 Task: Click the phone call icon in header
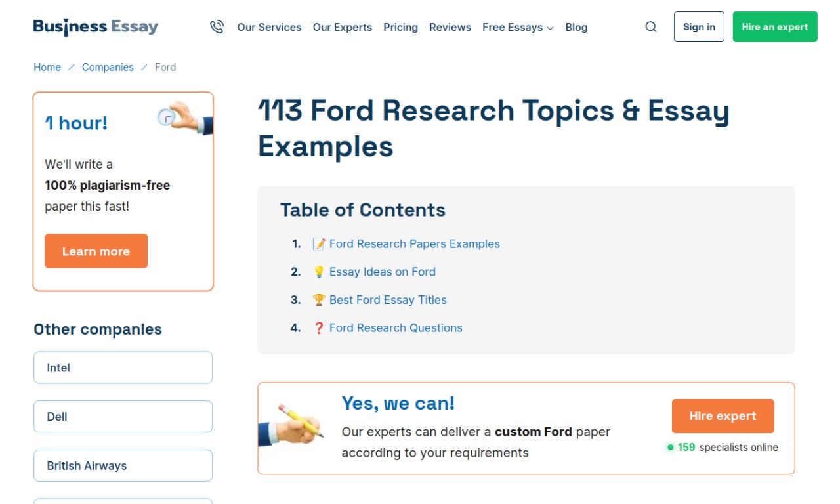pyautogui.click(x=217, y=27)
